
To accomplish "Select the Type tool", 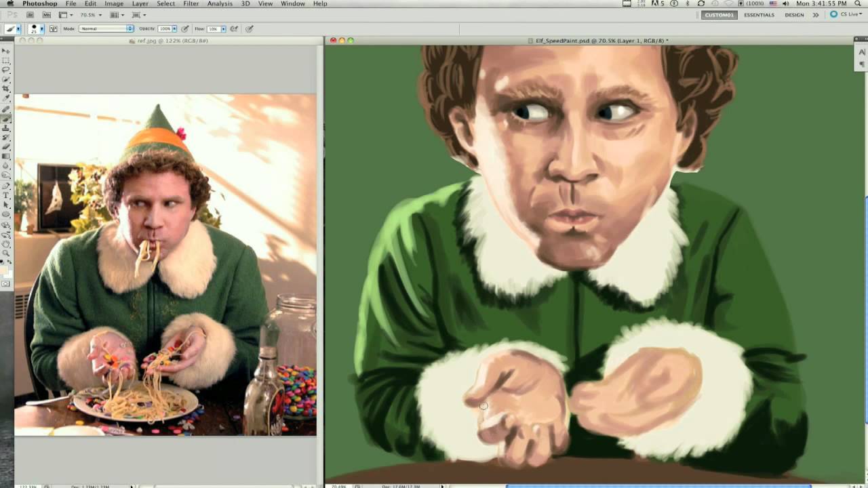I will click(6, 195).
